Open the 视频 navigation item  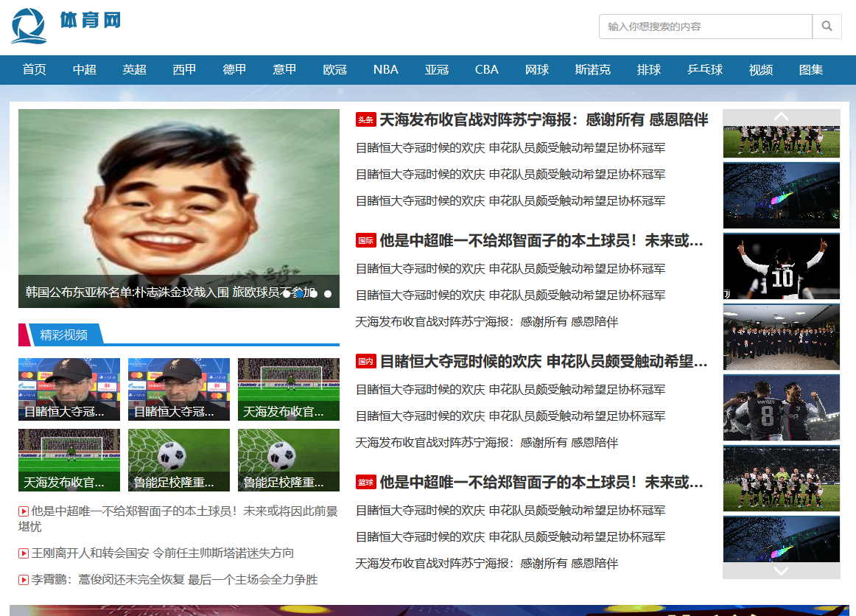(760, 70)
